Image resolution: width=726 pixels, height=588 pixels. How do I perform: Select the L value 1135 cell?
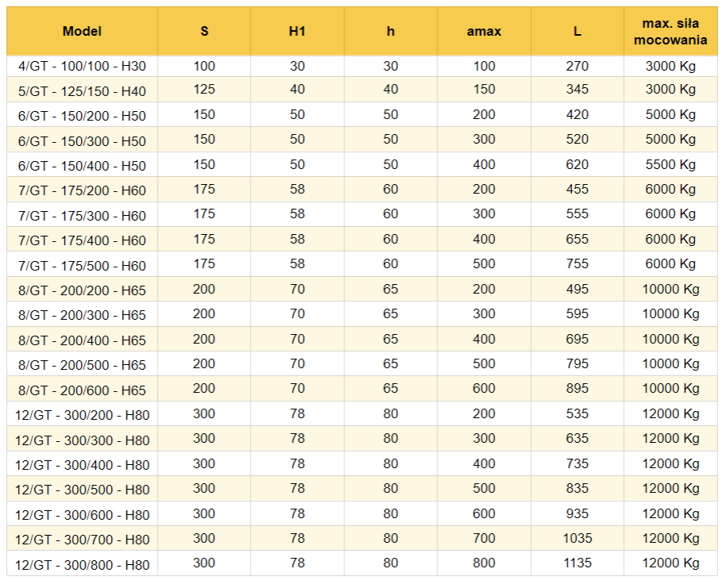(577, 563)
